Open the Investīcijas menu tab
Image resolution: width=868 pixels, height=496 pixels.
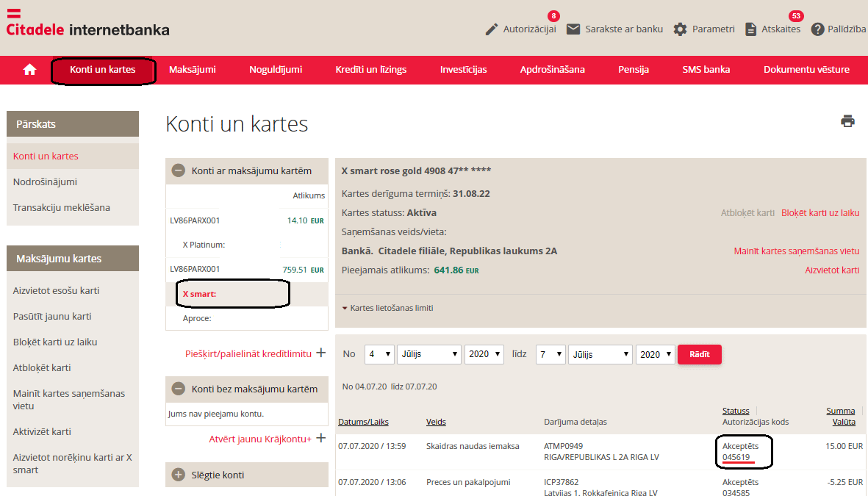[x=463, y=70]
